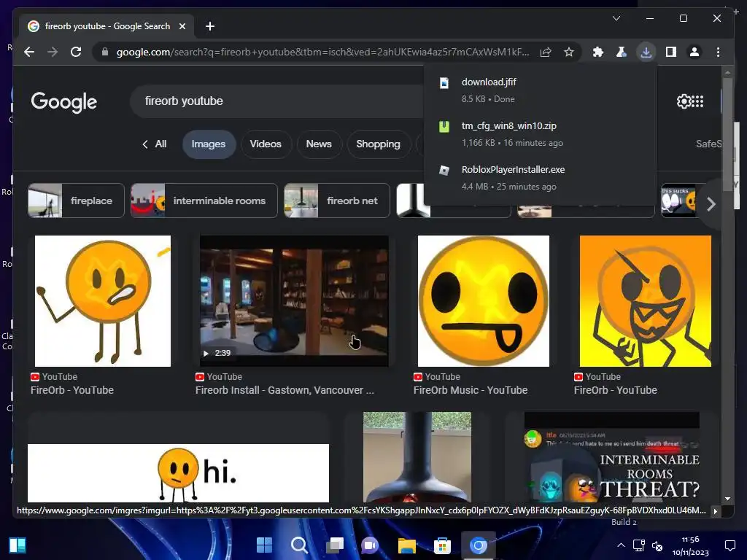The width and height of the screenshot is (747, 560).
Task: Click the page scrollbar up arrow
Action: (x=727, y=72)
